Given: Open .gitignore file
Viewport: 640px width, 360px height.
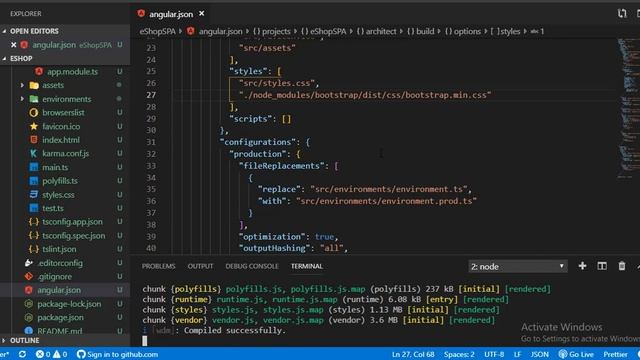Looking at the screenshot, I should (54, 276).
